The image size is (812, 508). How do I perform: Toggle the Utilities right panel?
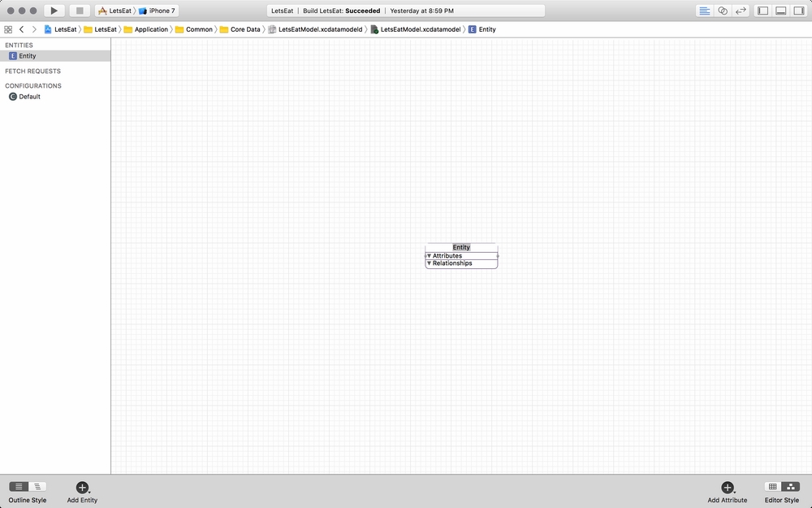point(799,11)
